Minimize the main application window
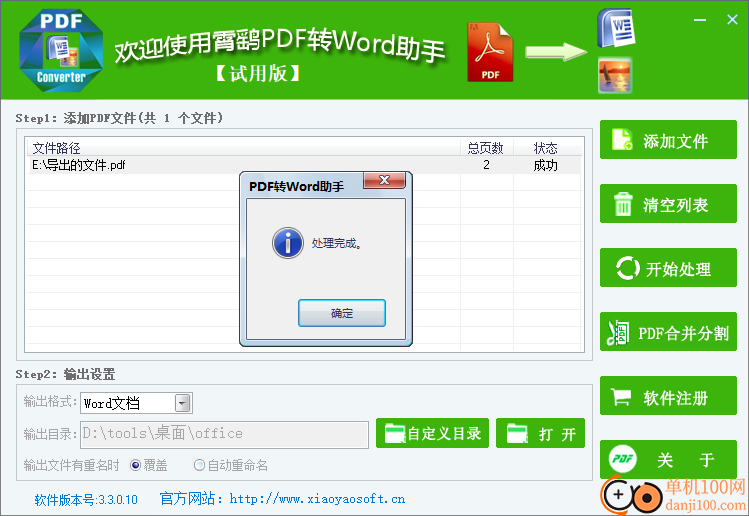This screenshot has height=516, width=749. [x=700, y=20]
